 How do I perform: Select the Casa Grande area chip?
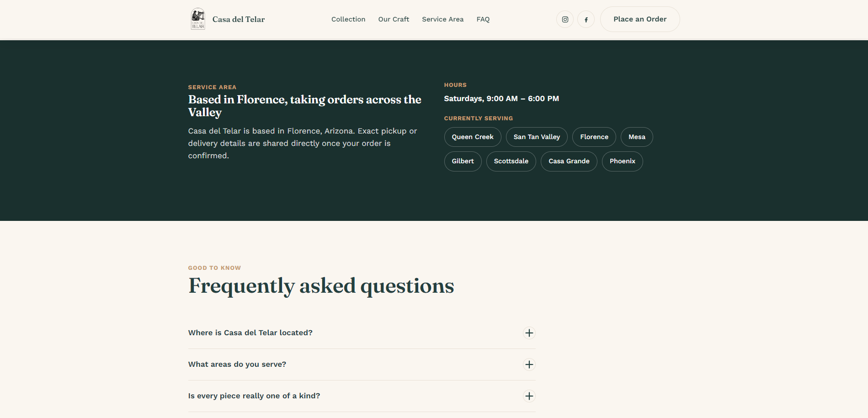coord(569,161)
